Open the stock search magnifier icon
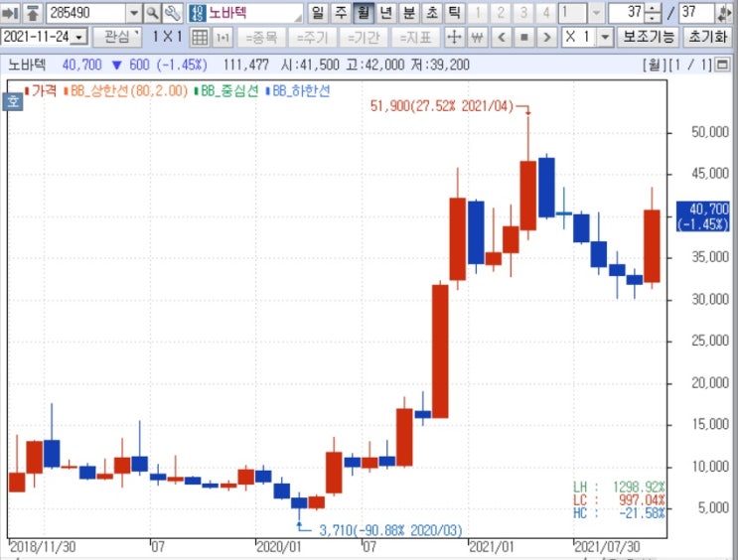Viewport: 738px width, 560px height. [x=153, y=13]
